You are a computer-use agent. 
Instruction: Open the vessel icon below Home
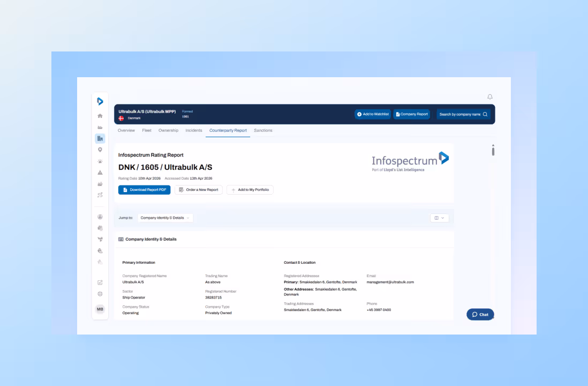pyautogui.click(x=100, y=127)
